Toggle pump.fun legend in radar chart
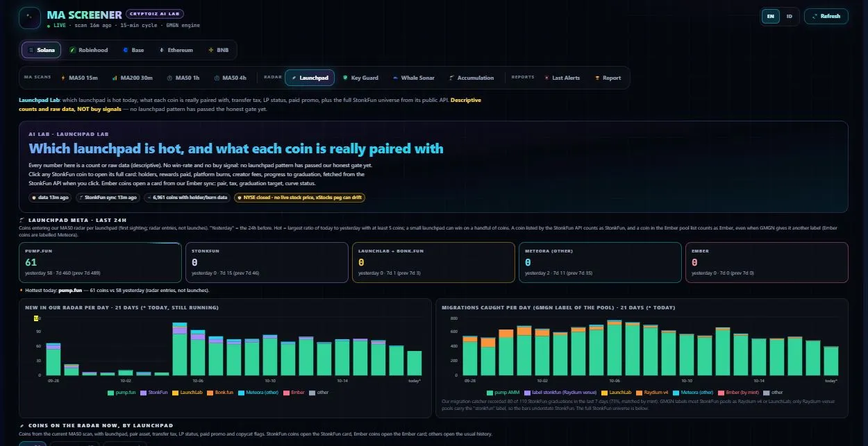Viewport: 868px width, 446px height. 122,393
